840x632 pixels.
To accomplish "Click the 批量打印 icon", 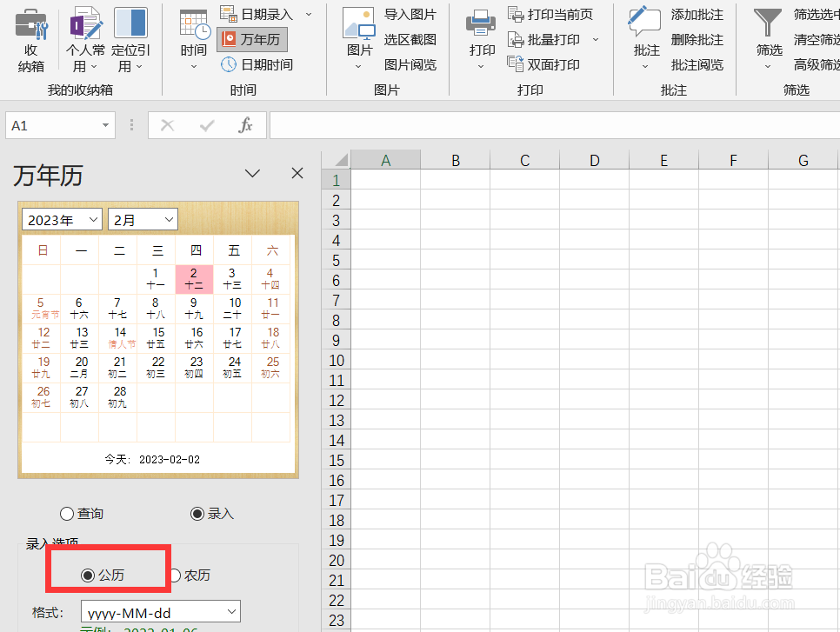I will point(516,40).
